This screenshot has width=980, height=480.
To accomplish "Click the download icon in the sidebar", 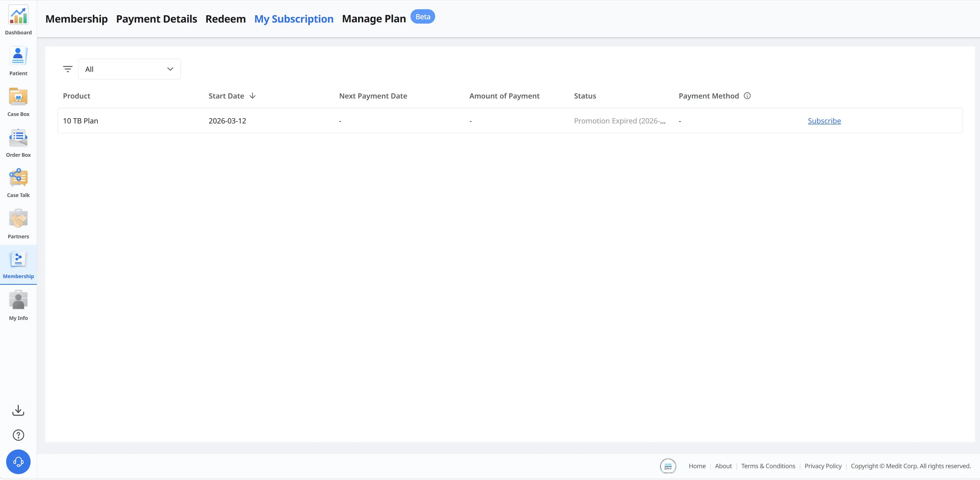I will [18, 410].
